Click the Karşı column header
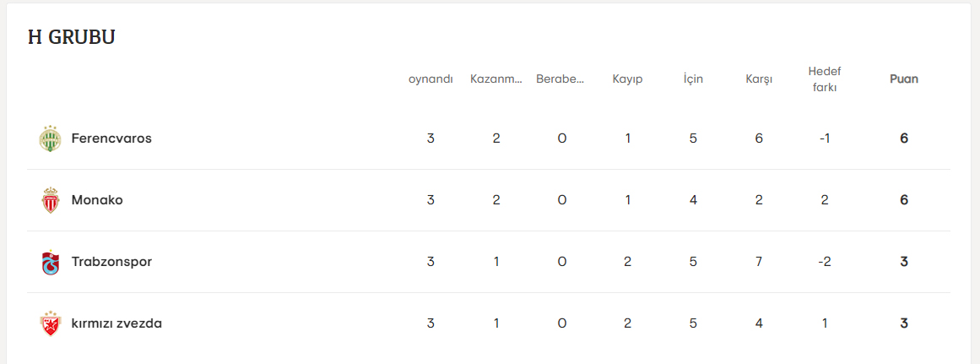 [x=759, y=79]
